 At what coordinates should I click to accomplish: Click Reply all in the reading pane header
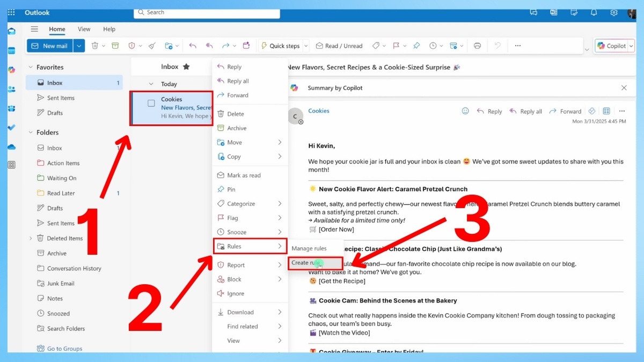click(525, 111)
